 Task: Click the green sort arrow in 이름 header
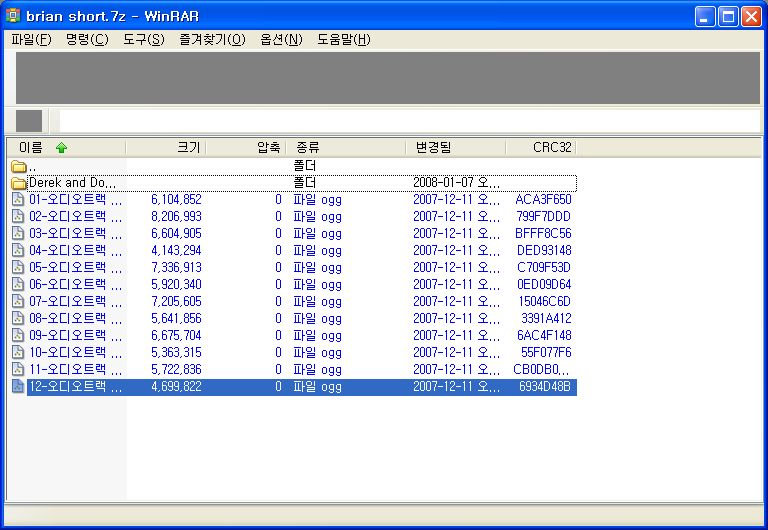(x=61, y=147)
